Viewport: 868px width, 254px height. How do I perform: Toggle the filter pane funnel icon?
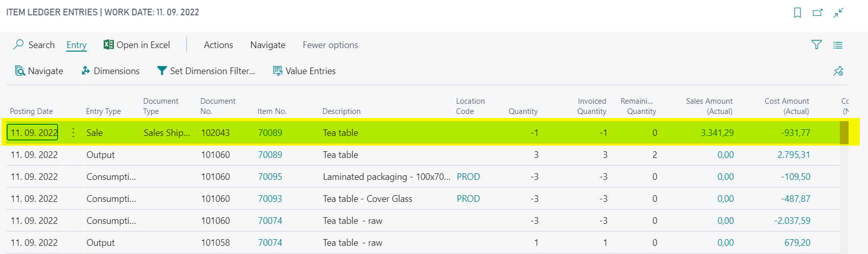[816, 45]
